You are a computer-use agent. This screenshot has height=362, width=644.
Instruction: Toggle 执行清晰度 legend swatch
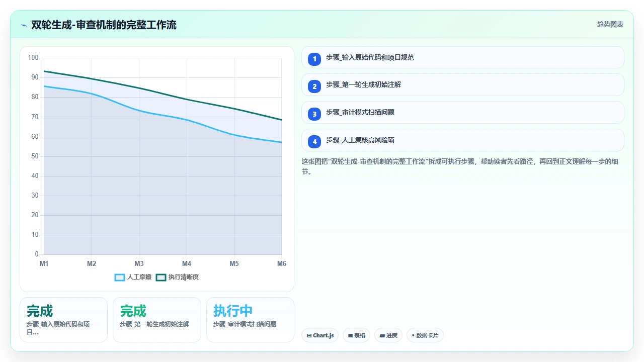161,277
